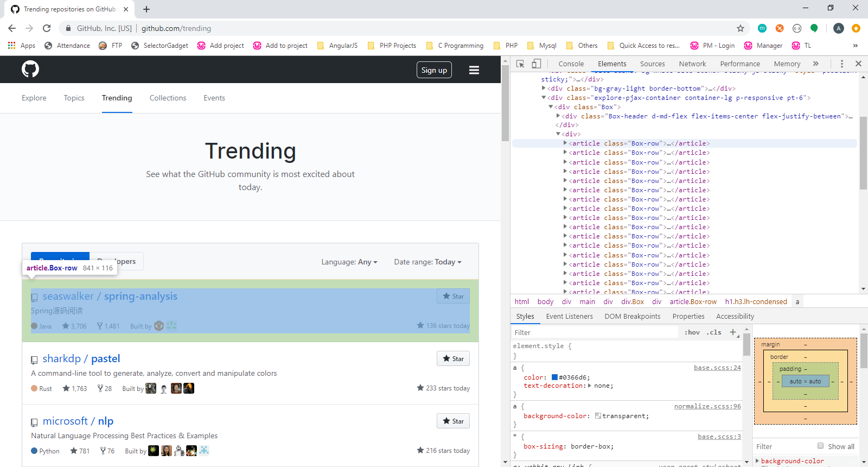Close the DevTools panel
The image size is (868, 467).
tap(858, 64)
